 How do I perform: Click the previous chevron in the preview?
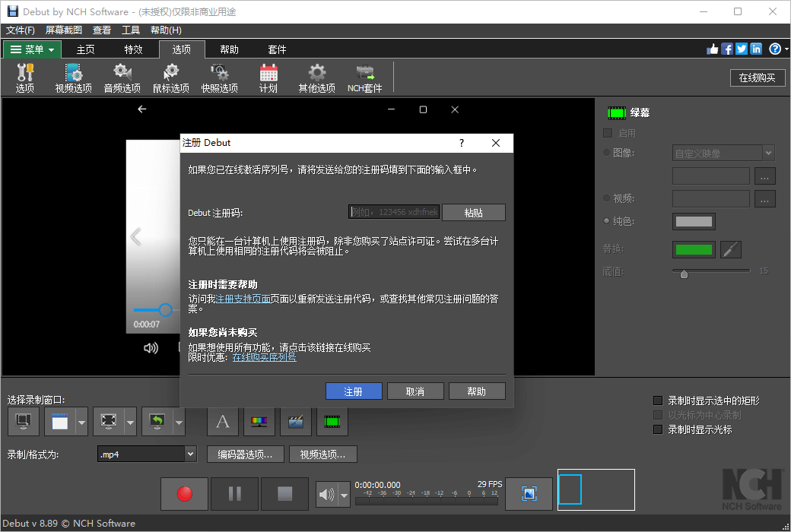pyautogui.click(x=135, y=236)
